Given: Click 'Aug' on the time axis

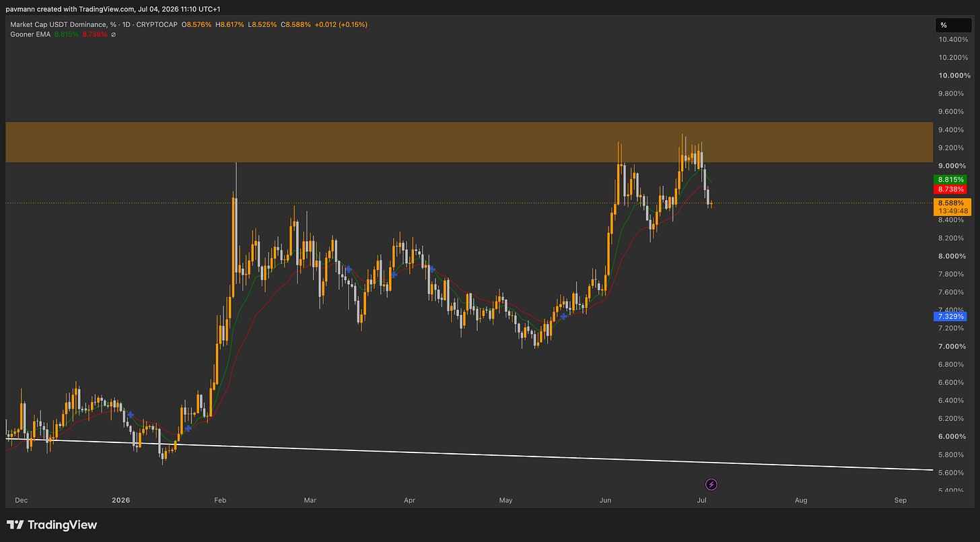Looking at the screenshot, I should [x=801, y=500].
